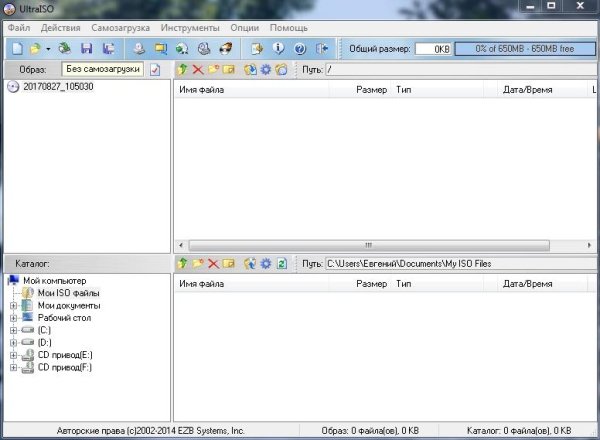This screenshot has height=440, width=600.
Task: Expand the Мои документы tree node
Action: pyautogui.click(x=13, y=306)
